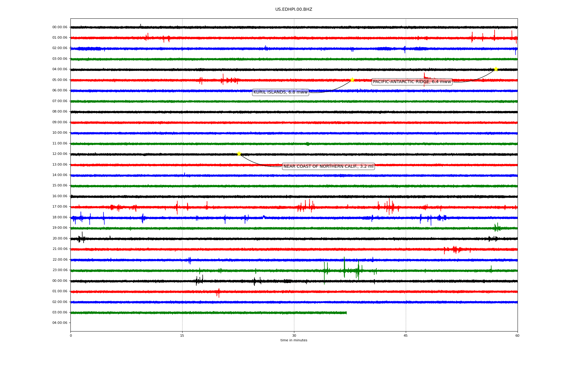Click the 22:00:06 row label
Image resolution: width=588 pixels, height=368 pixels.
[60, 259]
